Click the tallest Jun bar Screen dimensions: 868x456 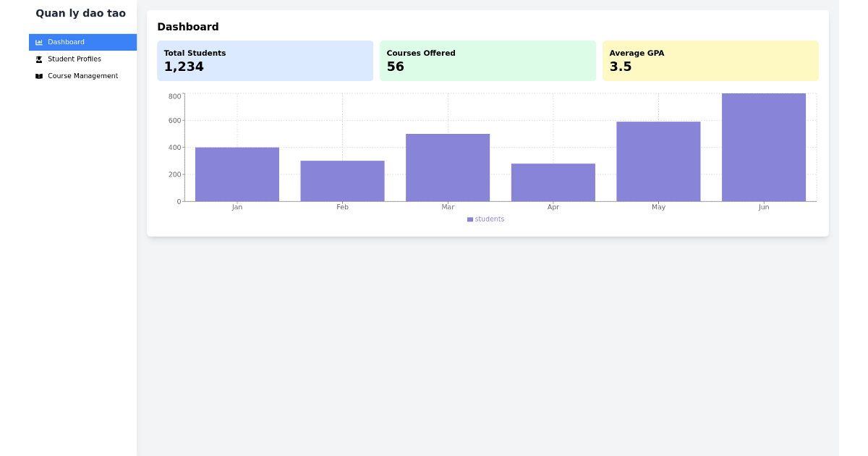(764, 145)
